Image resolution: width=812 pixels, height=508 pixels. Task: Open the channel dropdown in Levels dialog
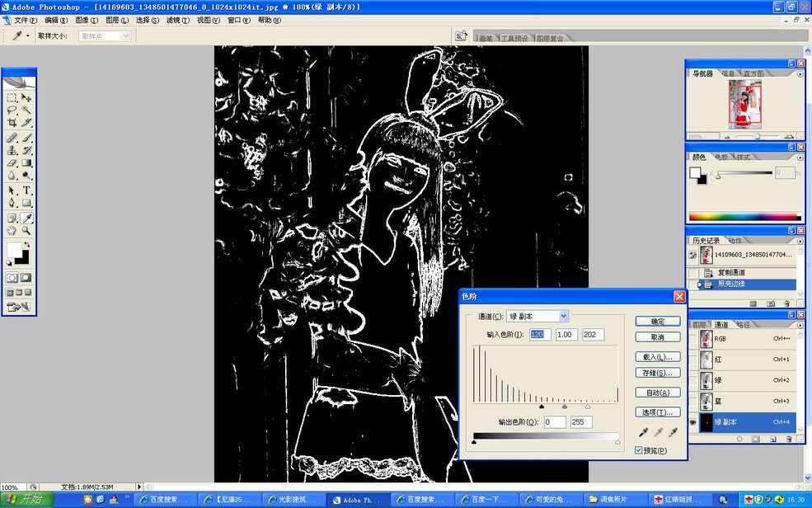point(564,316)
